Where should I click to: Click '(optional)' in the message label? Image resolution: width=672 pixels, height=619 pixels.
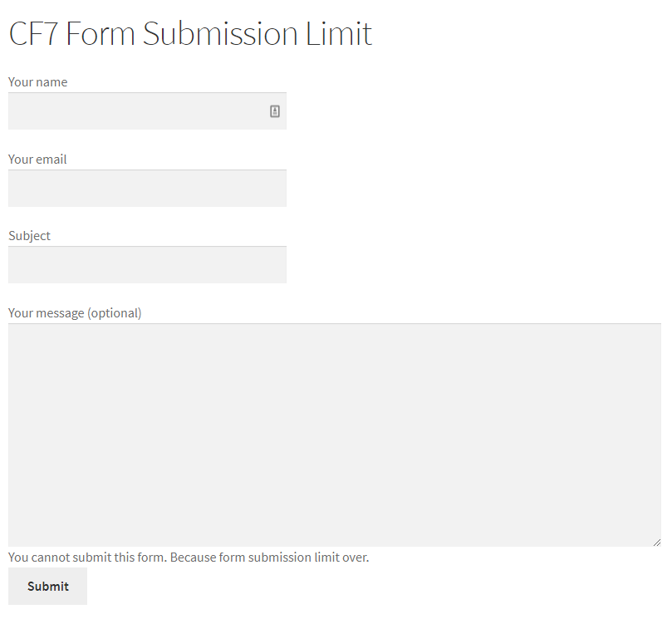(115, 313)
